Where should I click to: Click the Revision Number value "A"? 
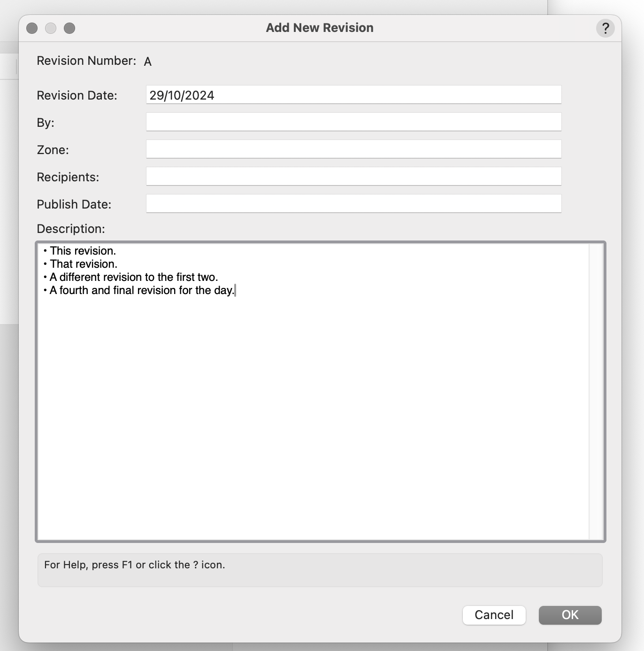click(x=148, y=62)
